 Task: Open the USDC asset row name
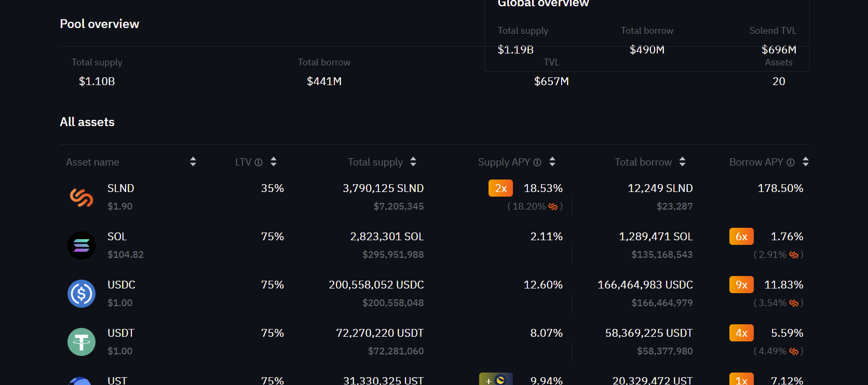click(121, 285)
